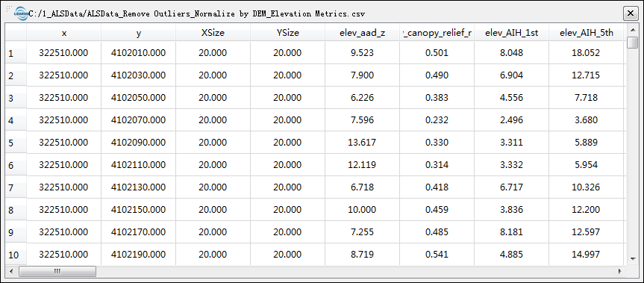Click elev_aad_z cell 7.255
Screen dimensions: 644x283
(x=362, y=232)
